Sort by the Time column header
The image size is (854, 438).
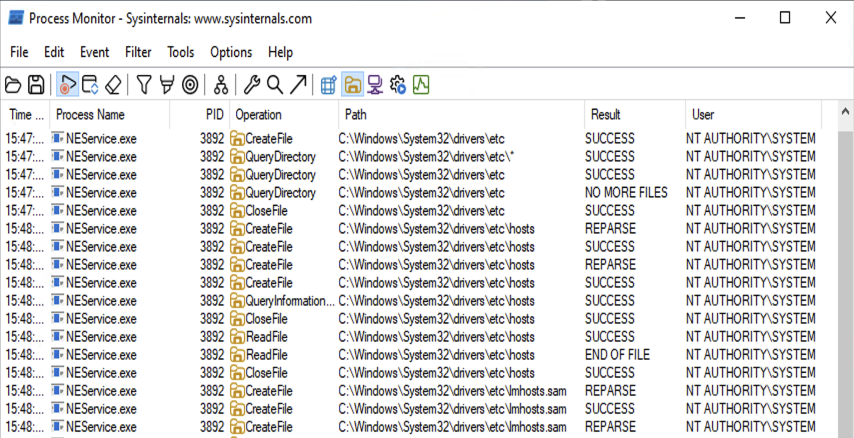[26, 114]
